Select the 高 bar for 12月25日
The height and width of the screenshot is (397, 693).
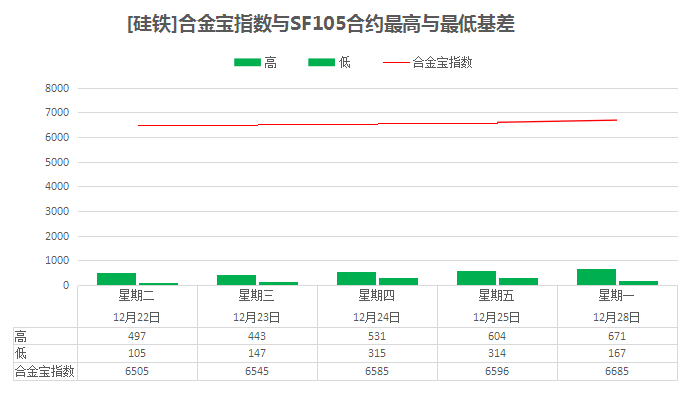[476, 278]
